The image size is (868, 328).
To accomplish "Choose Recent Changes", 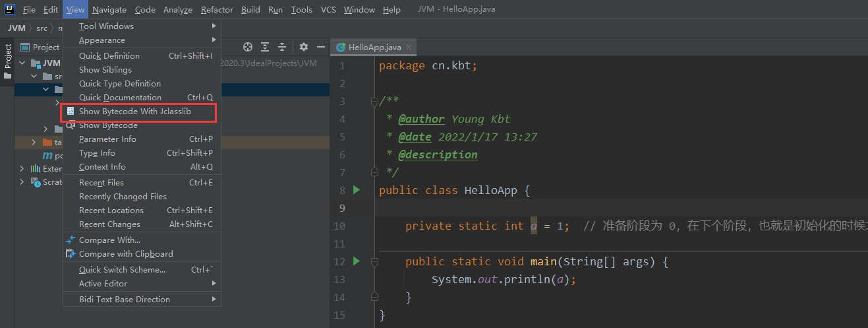I will click(x=142, y=224).
